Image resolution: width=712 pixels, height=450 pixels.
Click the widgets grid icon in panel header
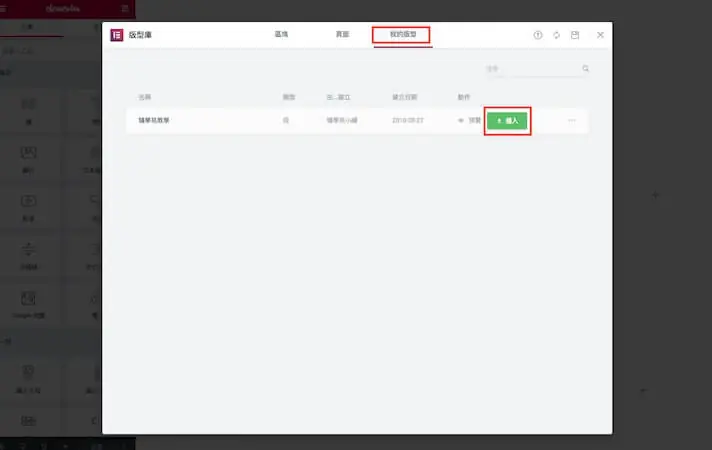pos(125,8)
